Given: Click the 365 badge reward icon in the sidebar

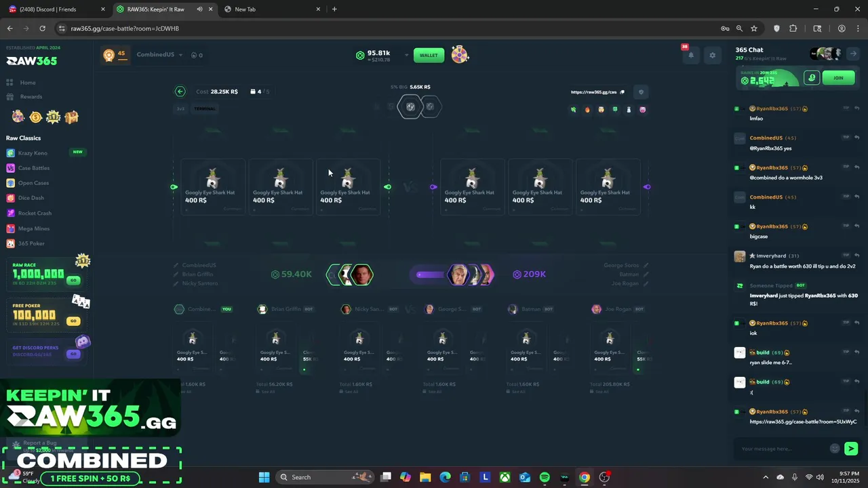Looking at the screenshot, I should (54, 117).
